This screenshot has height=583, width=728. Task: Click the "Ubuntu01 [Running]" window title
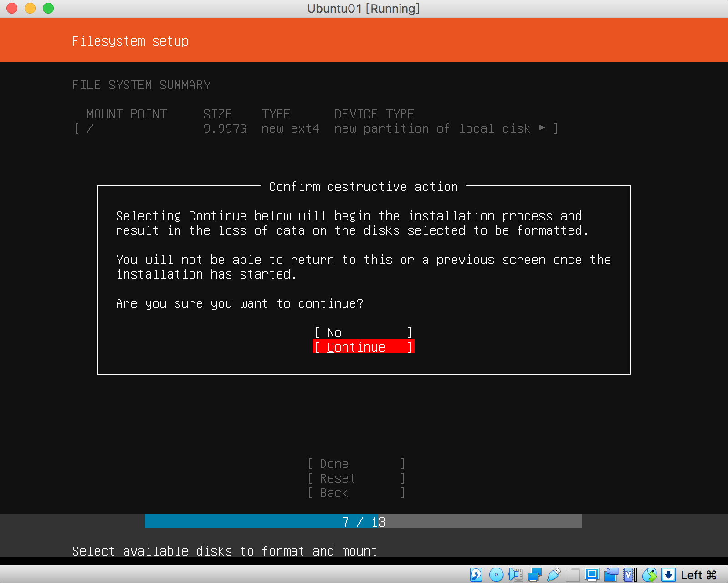click(x=364, y=9)
